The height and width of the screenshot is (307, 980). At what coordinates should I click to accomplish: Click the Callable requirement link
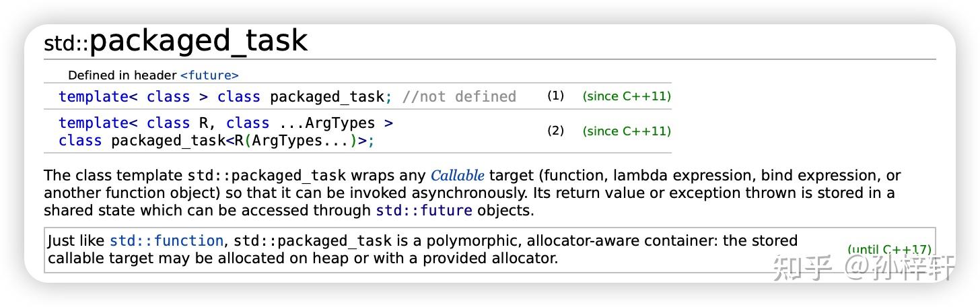[457, 176]
